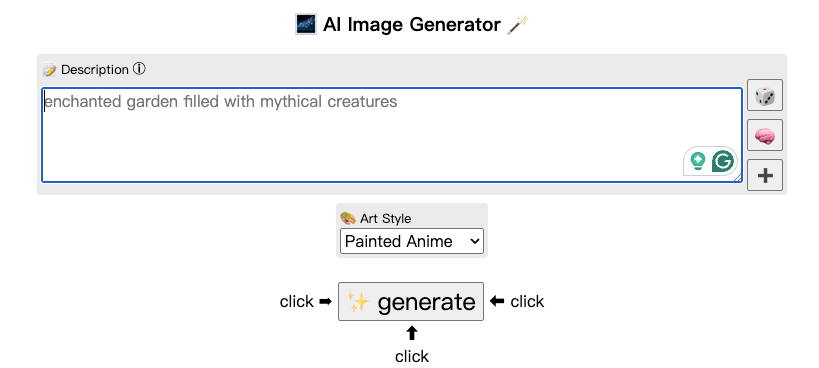Click the paint palette icon by Art Style
The height and width of the screenshot is (368, 819).
click(x=347, y=218)
